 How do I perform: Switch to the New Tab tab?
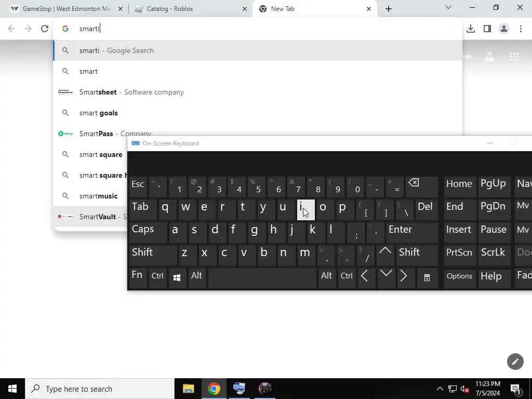(314, 9)
